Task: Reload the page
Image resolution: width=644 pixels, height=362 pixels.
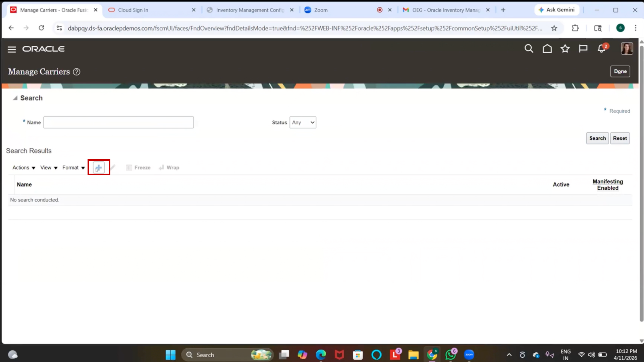Action: click(41, 28)
